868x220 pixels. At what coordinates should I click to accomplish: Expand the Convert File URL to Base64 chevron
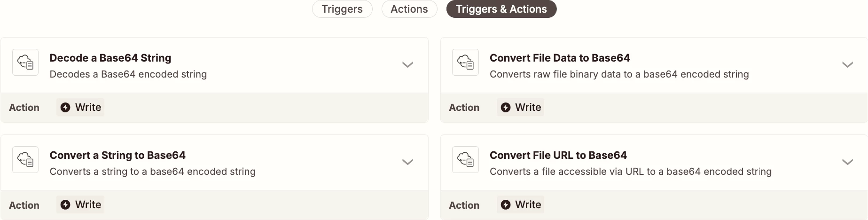pos(847,162)
